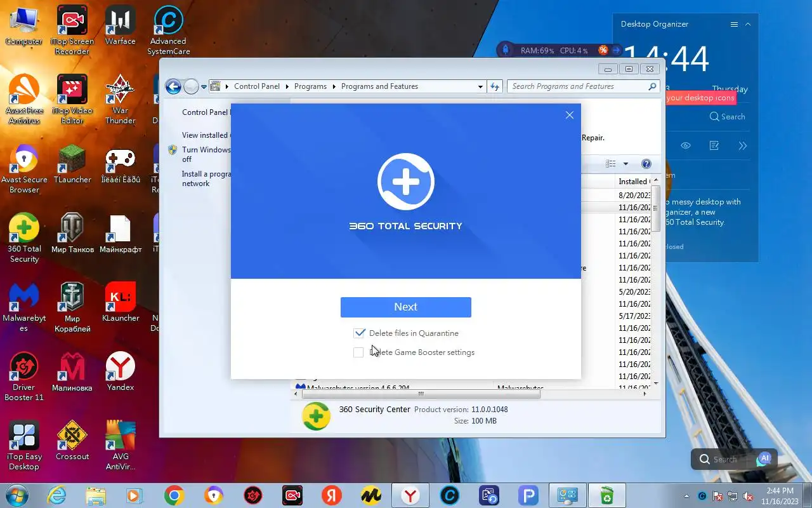Collapse the Desktop Organizer panel

tap(748, 24)
